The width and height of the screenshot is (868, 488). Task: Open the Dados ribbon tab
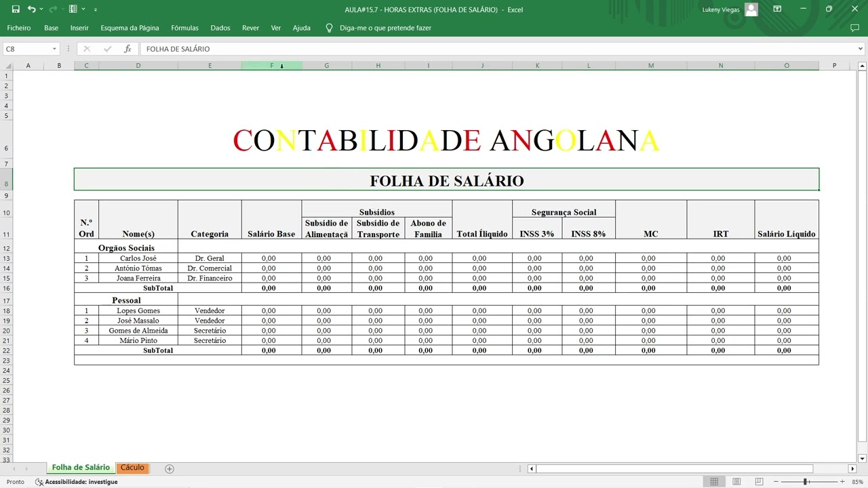pyautogui.click(x=220, y=28)
